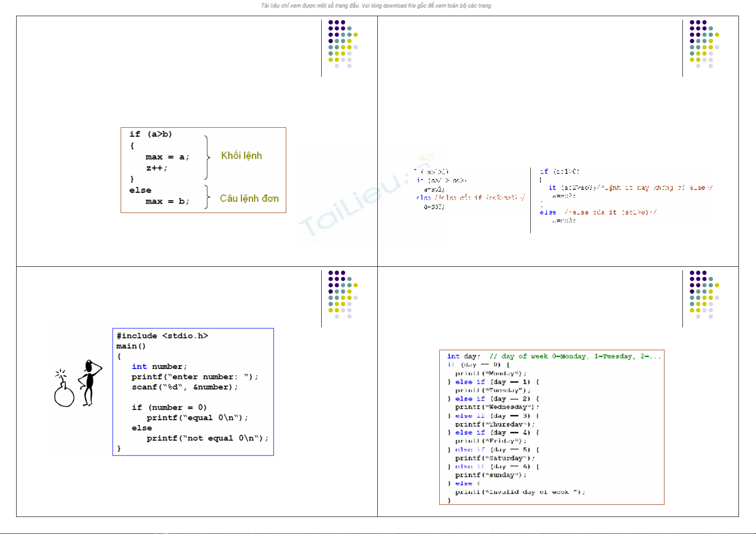This screenshot has width=756, height=534.
Task: Click the curly brace beside Câu lệnh đơn
Action: tap(207, 197)
